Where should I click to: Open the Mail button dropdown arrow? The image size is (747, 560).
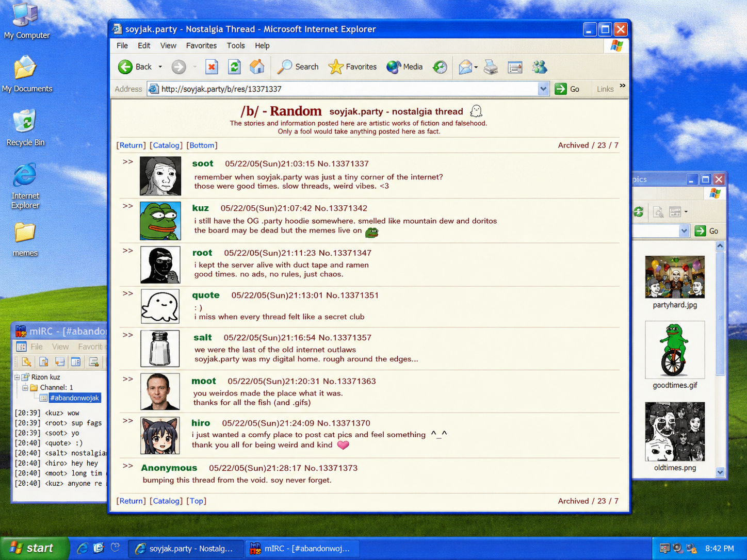pos(476,67)
